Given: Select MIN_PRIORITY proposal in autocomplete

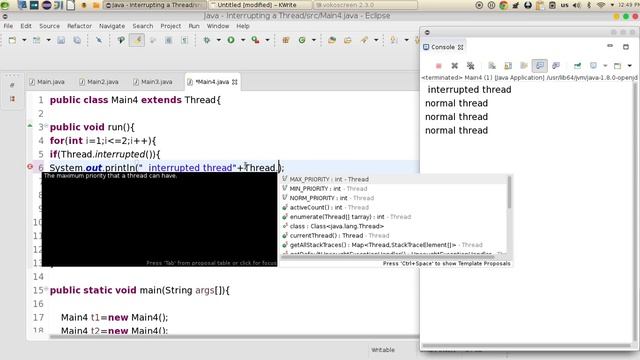Looking at the screenshot, I should pos(394,189).
